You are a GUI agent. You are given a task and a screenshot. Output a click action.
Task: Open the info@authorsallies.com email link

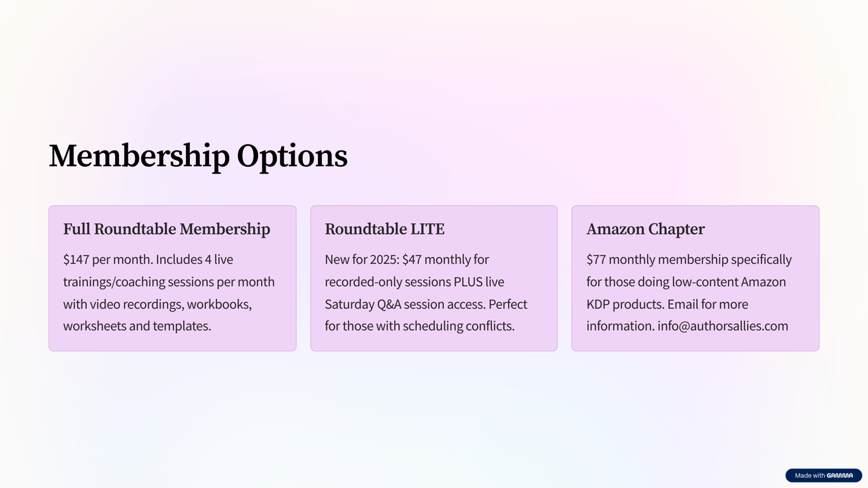tap(723, 326)
